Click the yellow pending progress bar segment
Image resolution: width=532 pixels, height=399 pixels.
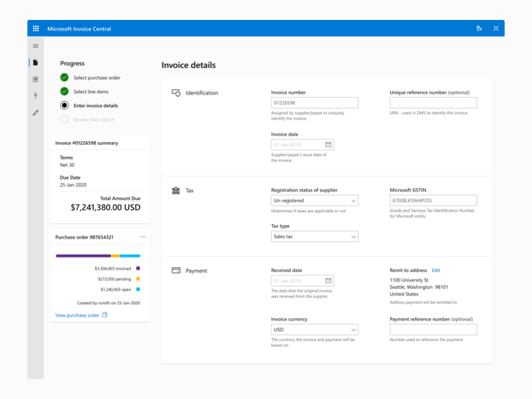click(115, 256)
